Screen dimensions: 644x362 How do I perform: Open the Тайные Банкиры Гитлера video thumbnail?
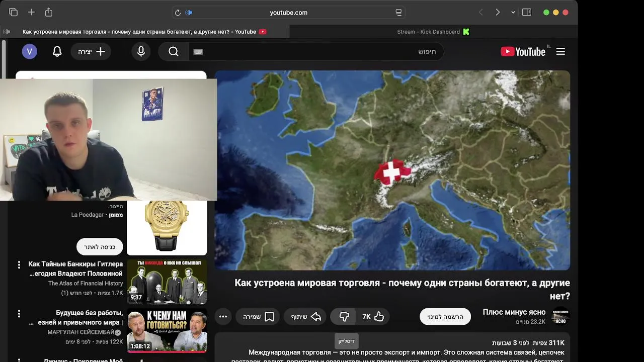point(167,282)
